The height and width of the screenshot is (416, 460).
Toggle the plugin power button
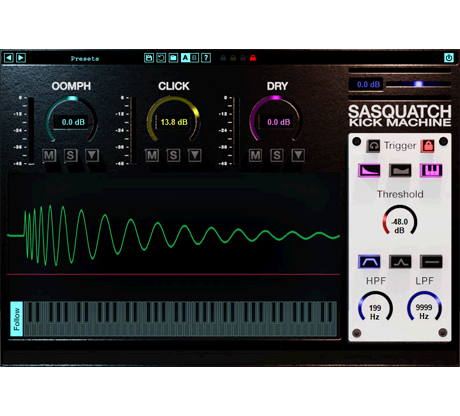pyautogui.click(x=449, y=58)
